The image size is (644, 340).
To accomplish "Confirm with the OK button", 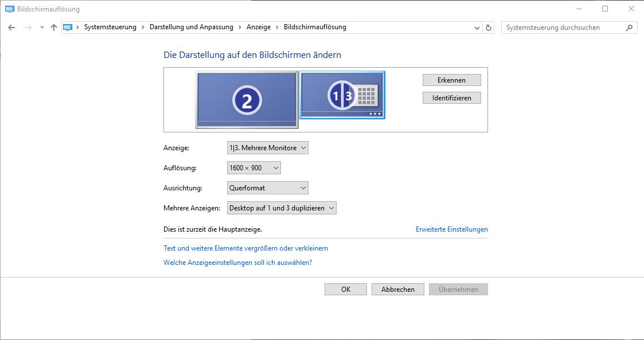I will (345, 289).
